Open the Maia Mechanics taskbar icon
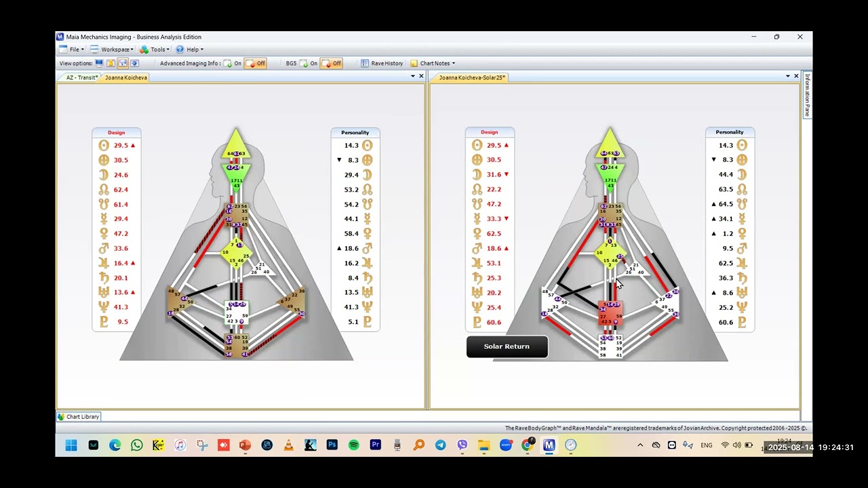868x488 pixels. coord(549,445)
